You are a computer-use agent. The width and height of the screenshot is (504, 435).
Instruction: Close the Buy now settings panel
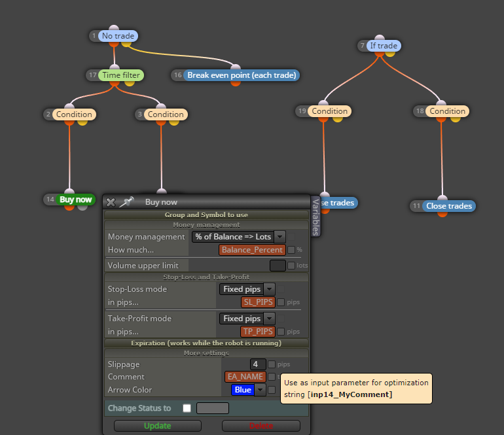click(x=111, y=202)
